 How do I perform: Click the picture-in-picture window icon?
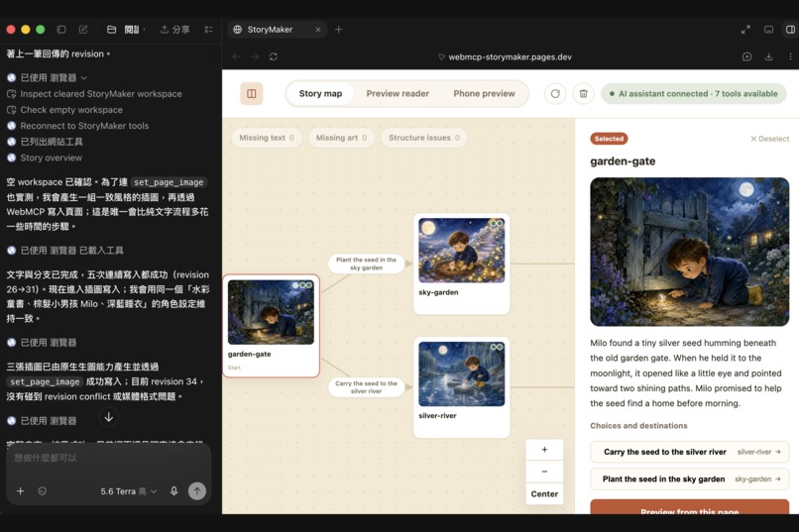click(x=768, y=30)
